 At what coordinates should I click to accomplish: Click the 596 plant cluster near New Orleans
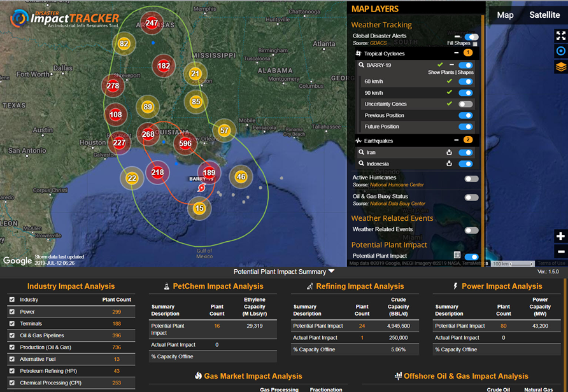click(x=185, y=143)
